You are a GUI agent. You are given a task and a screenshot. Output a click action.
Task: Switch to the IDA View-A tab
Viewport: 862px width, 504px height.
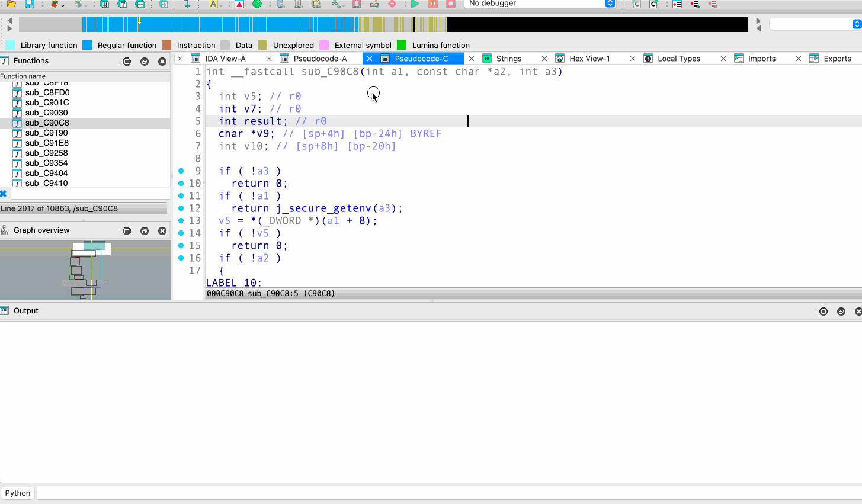click(225, 59)
